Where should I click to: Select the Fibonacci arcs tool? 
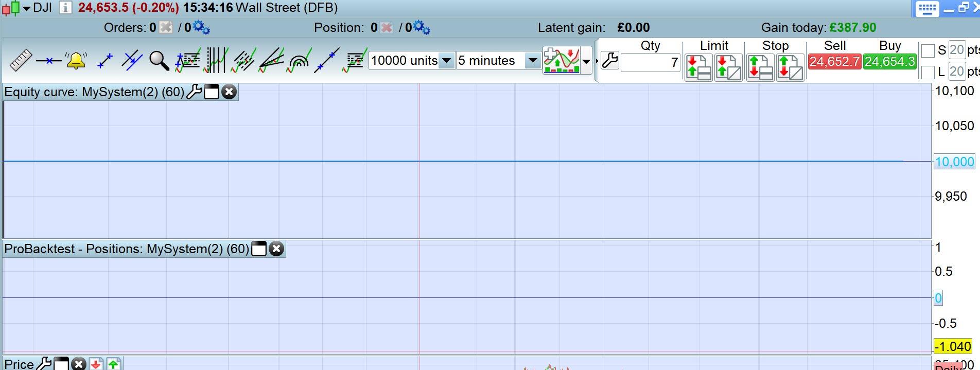click(299, 61)
